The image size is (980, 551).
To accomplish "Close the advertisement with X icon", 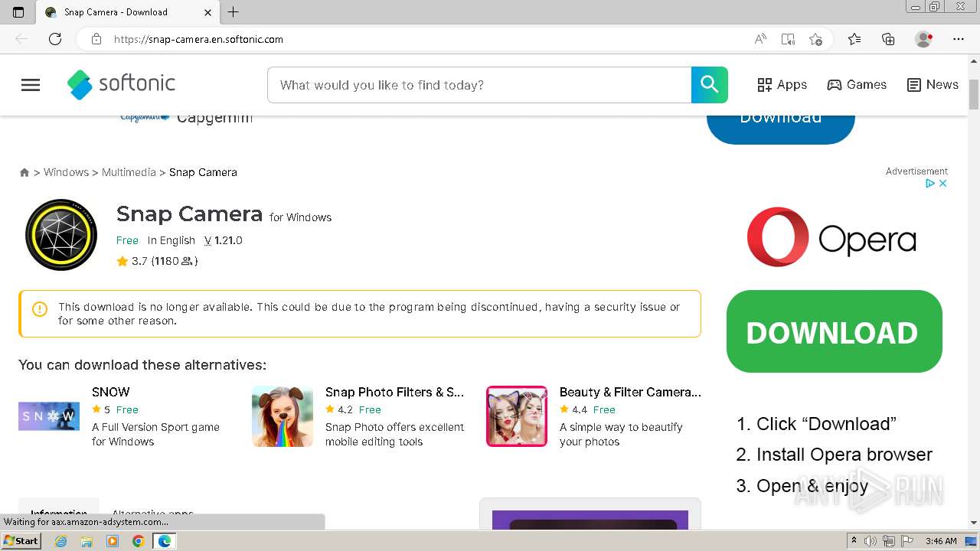I will pyautogui.click(x=943, y=184).
